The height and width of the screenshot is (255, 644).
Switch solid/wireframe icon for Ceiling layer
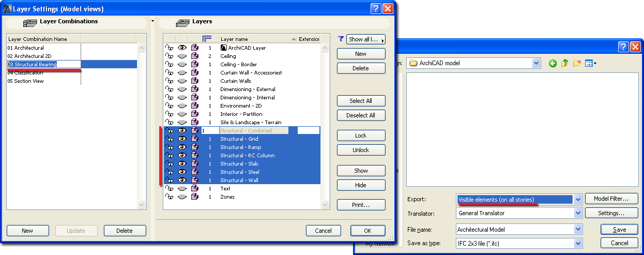point(195,56)
